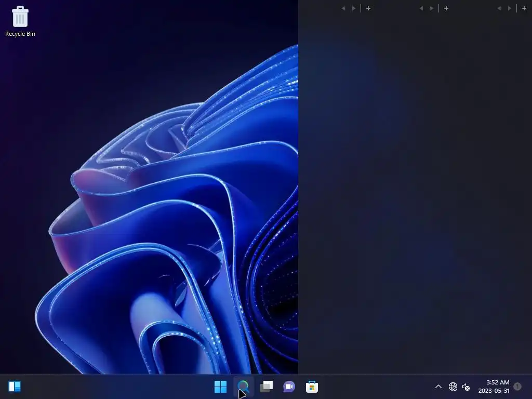The height and width of the screenshot is (399, 532).
Task: Open the network status globe icon
Action: click(453, 387)
